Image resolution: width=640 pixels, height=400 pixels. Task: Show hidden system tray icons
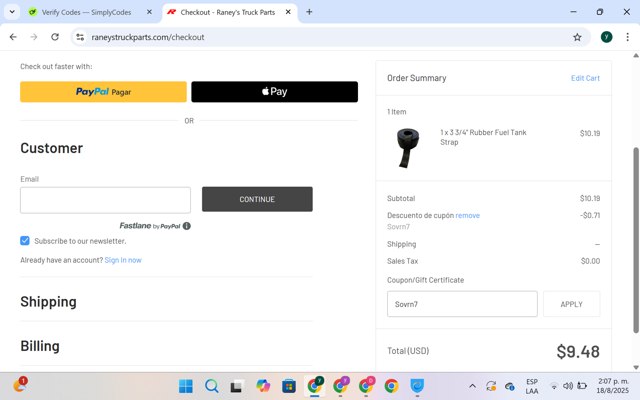(x=472, y=386)
